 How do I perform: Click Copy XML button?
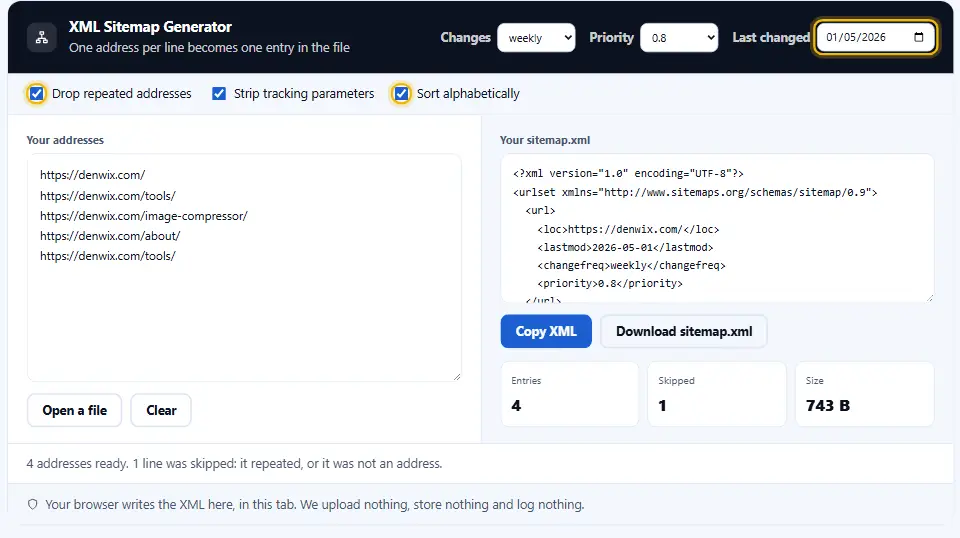pos(546,331)
